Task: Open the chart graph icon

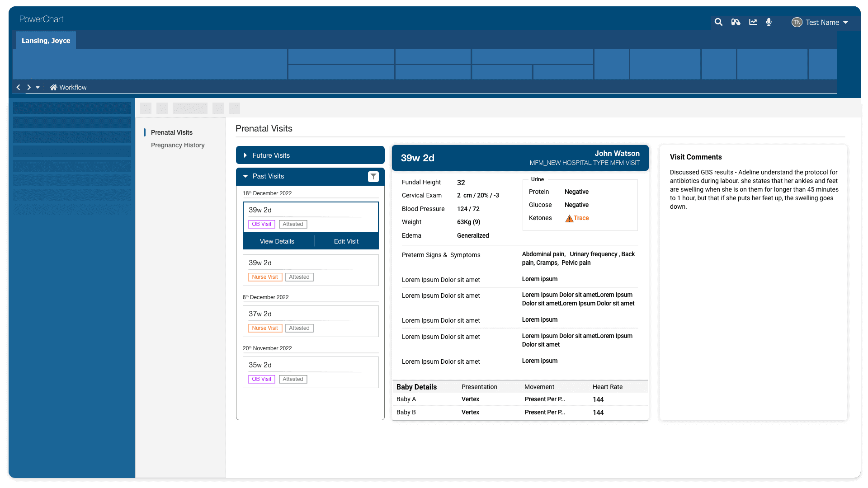Action: (x=753, y=22)
